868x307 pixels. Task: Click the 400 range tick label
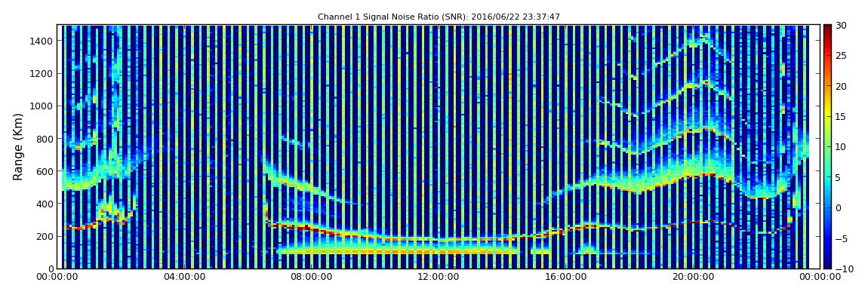click(x=45, y=204)
